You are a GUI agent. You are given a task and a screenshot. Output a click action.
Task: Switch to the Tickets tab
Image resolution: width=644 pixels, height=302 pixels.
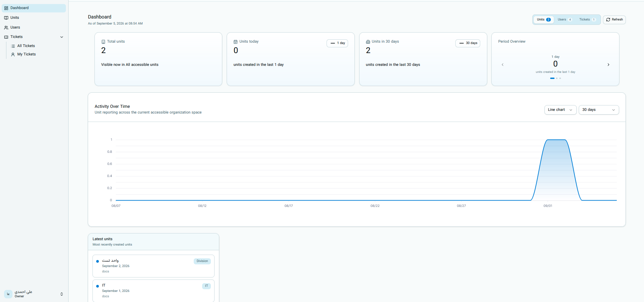(588, 19)
